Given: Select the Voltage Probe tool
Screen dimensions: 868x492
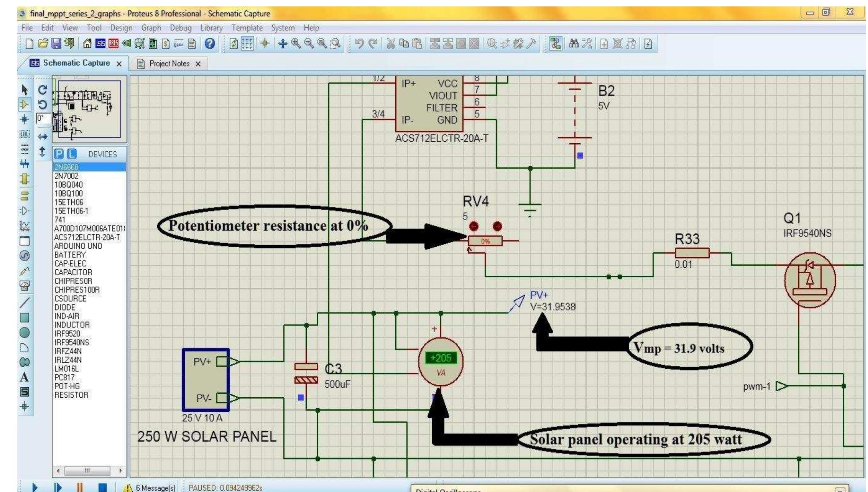Looking at the screenshot, I should pos(24,270).
